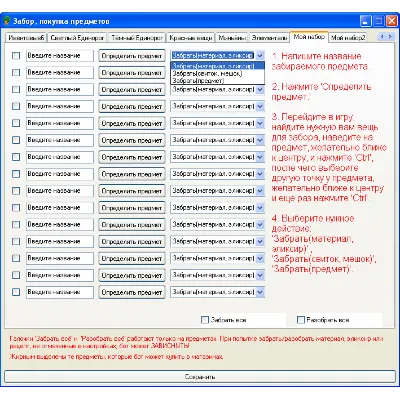Enable the Разобрать всё checkbox
The height and width of the screenshot is (400, 400).
coord(301,320)
